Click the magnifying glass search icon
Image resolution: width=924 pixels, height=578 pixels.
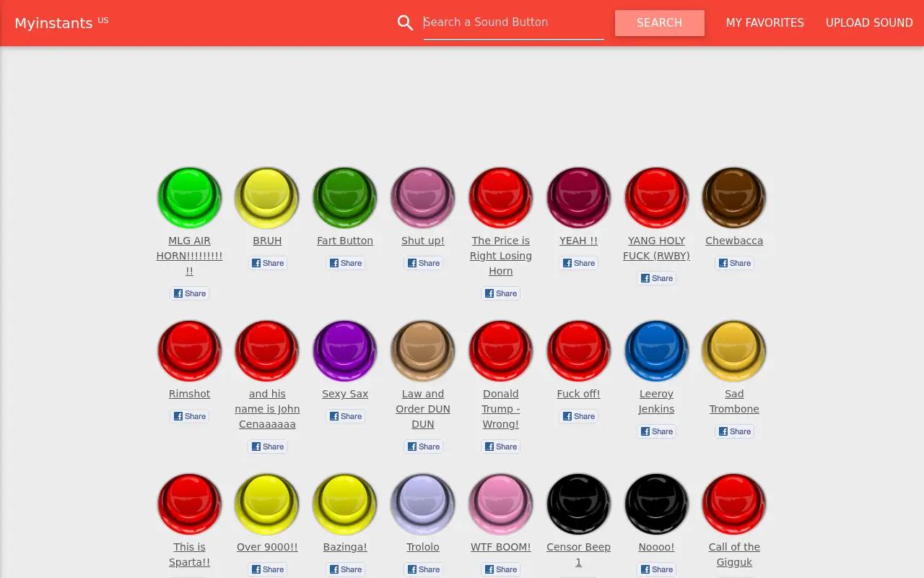pos(405,22)
